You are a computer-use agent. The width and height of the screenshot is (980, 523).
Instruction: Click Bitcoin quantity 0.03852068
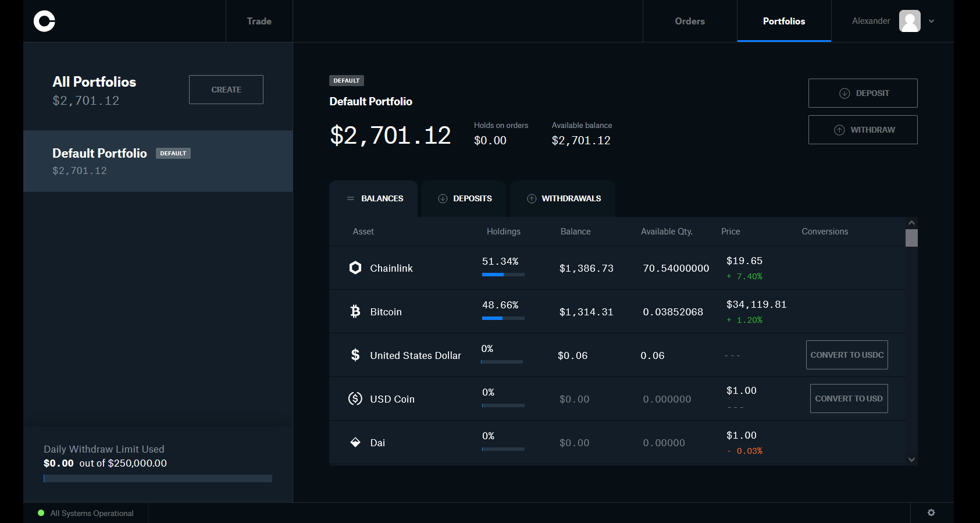coord(673,312)
